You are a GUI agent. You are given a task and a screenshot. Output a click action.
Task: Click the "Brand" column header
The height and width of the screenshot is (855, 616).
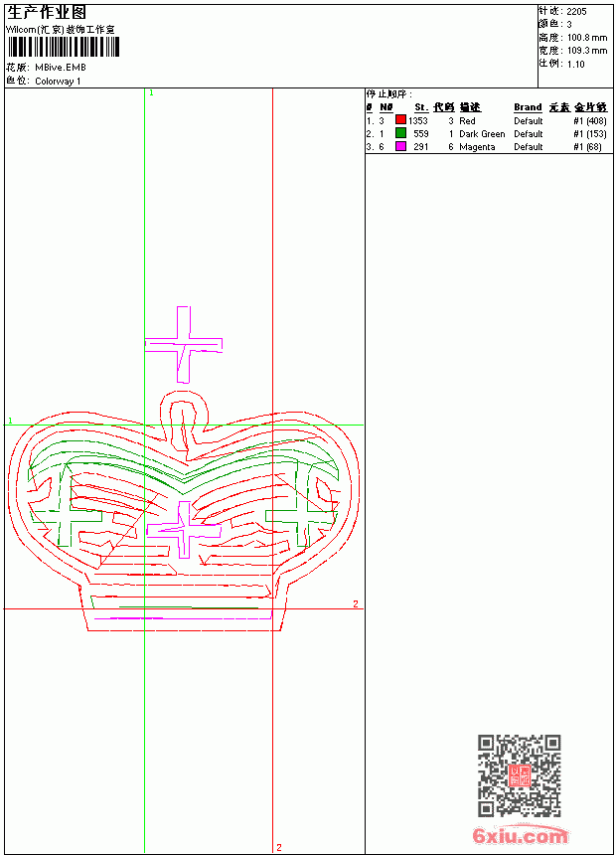(528, 107)
